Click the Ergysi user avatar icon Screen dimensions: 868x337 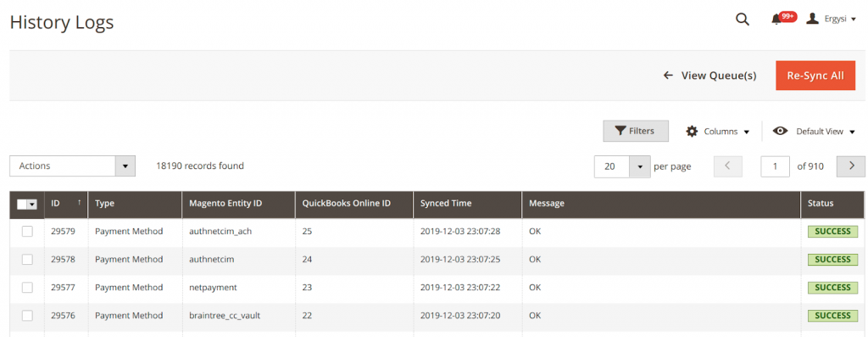click(812, 19)
